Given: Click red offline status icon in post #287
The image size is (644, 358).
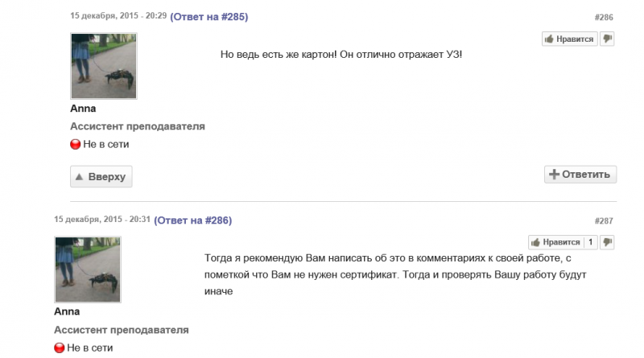Looking at the screenshot, I should coord(59,348).
